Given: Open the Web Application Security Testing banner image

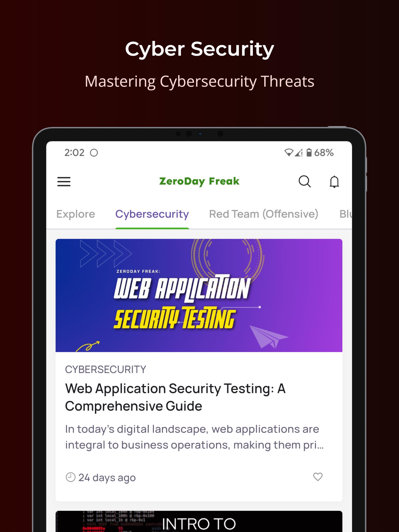Looking at the screenshot, I should 199,295.
